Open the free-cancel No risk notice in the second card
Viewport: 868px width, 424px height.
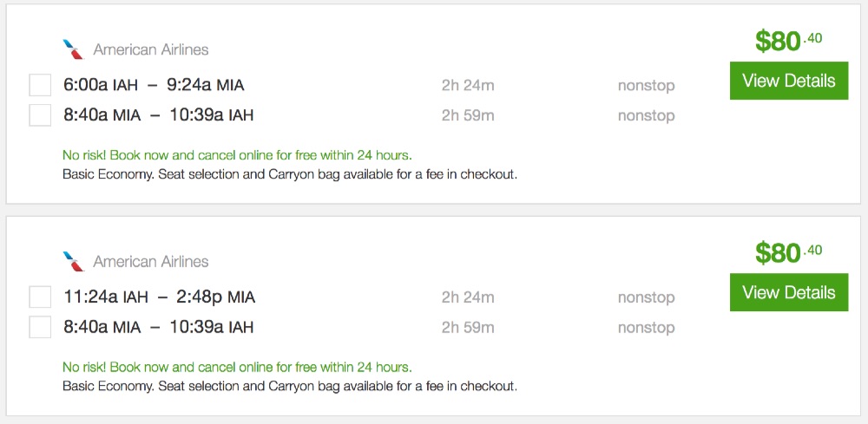237,367
